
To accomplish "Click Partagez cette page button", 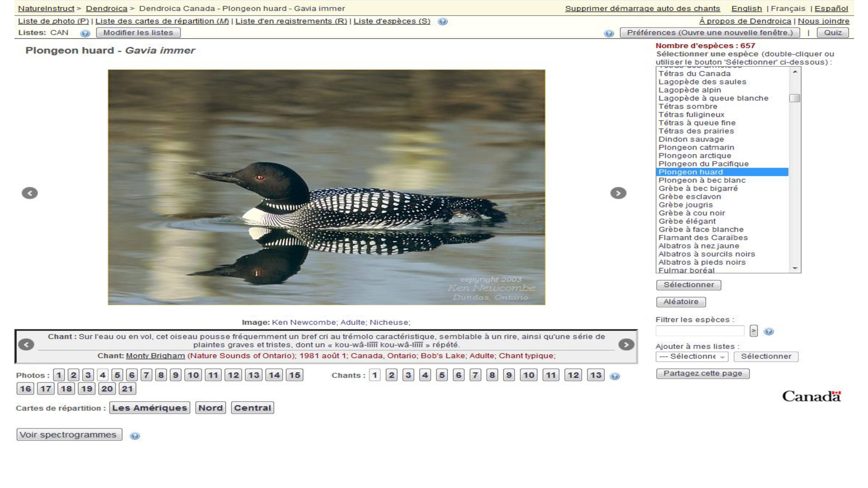I will pos(703,374).
